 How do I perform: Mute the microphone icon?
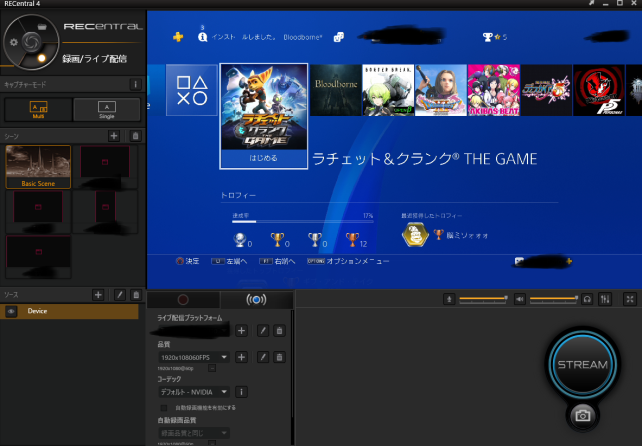point(449,299)
